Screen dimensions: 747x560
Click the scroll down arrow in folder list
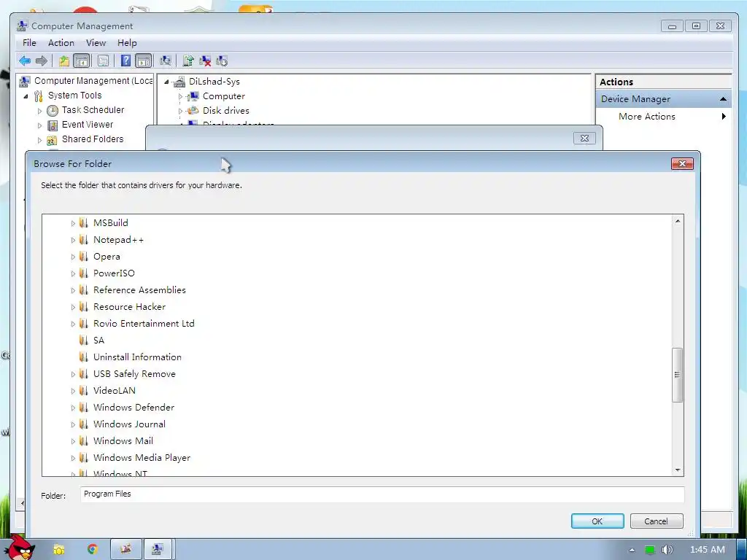pyautogui.click(x=678, y=470)
